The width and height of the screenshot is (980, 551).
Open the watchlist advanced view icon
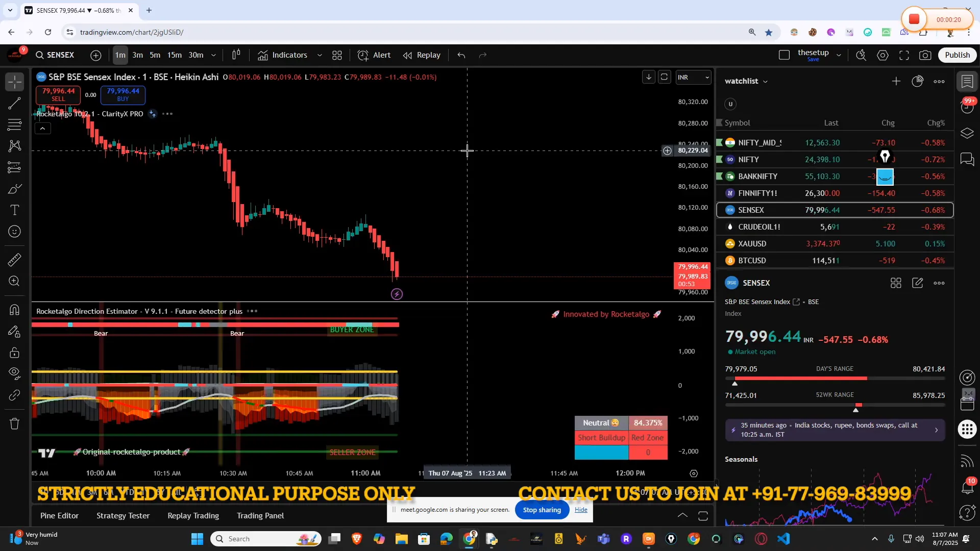click(x=918, y=82)
